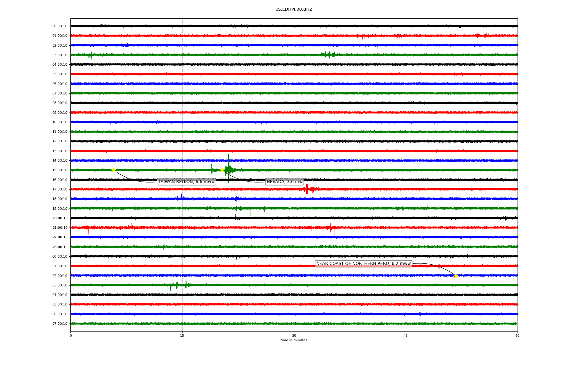The height and width of the screenshot is (368, 588).
Task: Click the Nevada event yellow star
Action: pyautogui.click(x=222, y=170)
